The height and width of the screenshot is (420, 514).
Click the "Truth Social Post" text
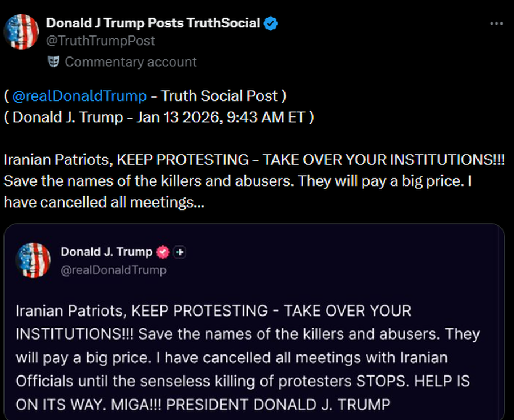click(219, 96)
